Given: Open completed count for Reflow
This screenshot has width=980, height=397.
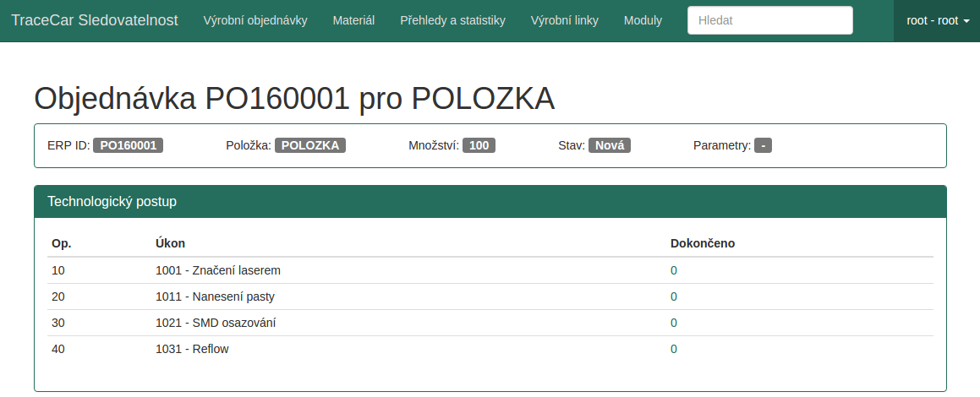Looking at the screenshot, I should point(674,349).
